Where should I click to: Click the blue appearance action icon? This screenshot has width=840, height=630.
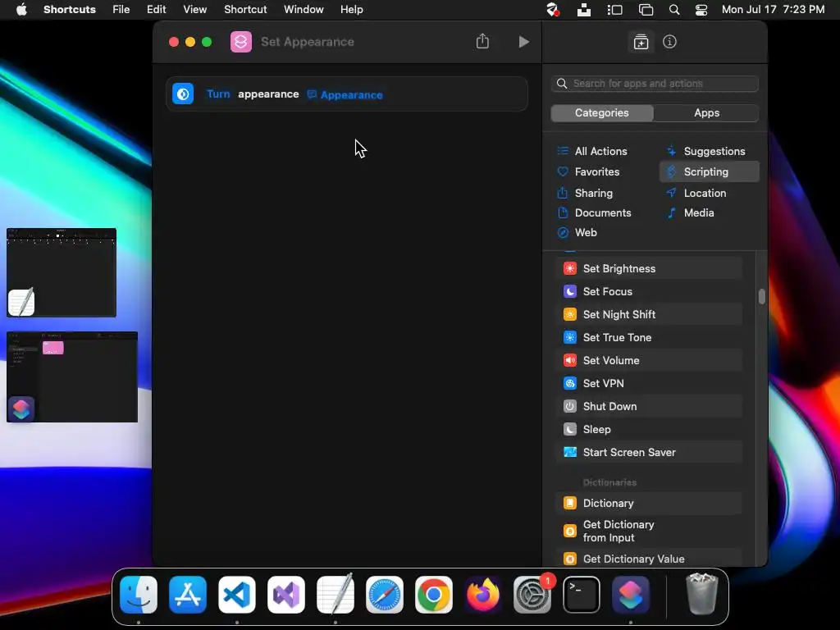[x=183, y=94]
